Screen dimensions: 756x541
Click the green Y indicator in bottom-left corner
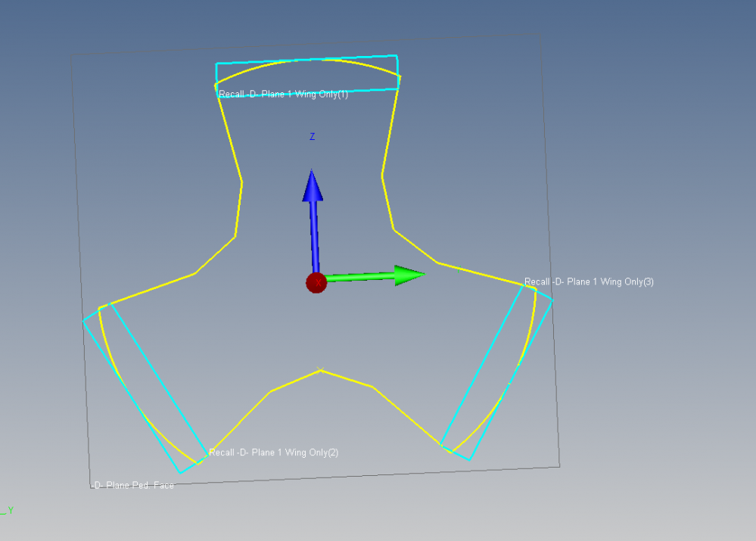point(10,511)
